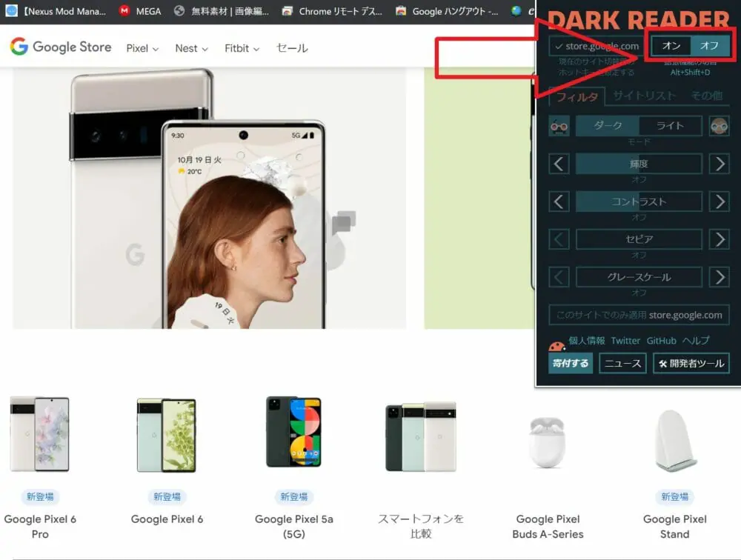The image size is (741, 560).
Task: Increase セピア with right arrow
Action: (719, 239)
